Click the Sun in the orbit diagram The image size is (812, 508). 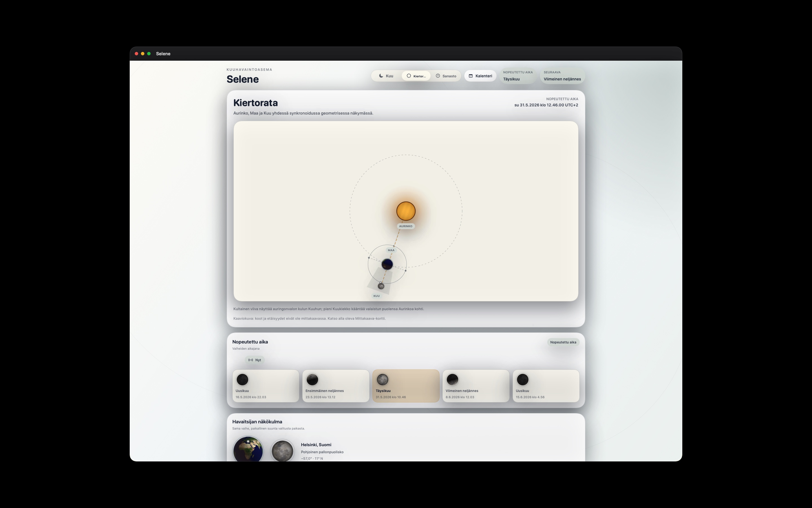coord(406,211)
